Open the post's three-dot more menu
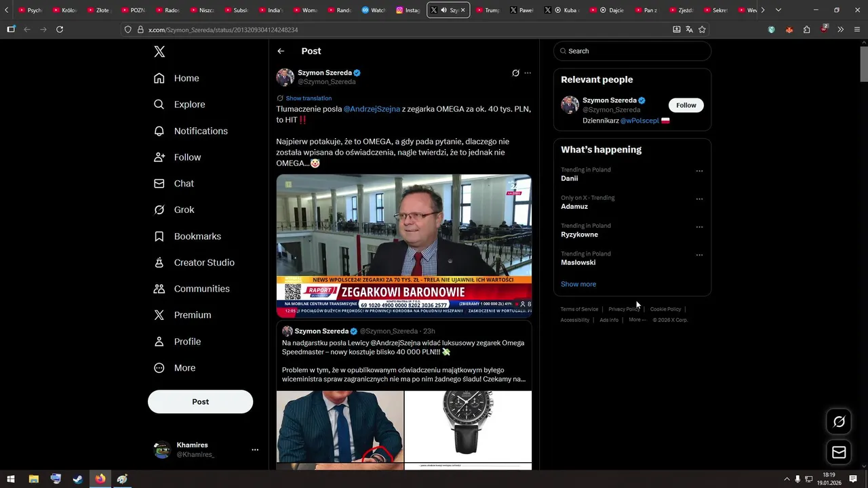This screenshot has height=488, width=868. (x=528, y=73)
